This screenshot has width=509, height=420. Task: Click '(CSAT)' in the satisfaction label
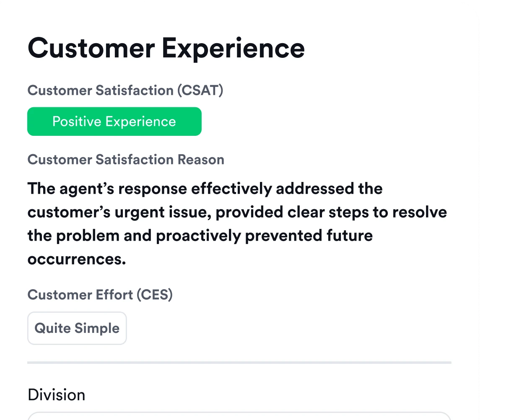tap(200, 91)
